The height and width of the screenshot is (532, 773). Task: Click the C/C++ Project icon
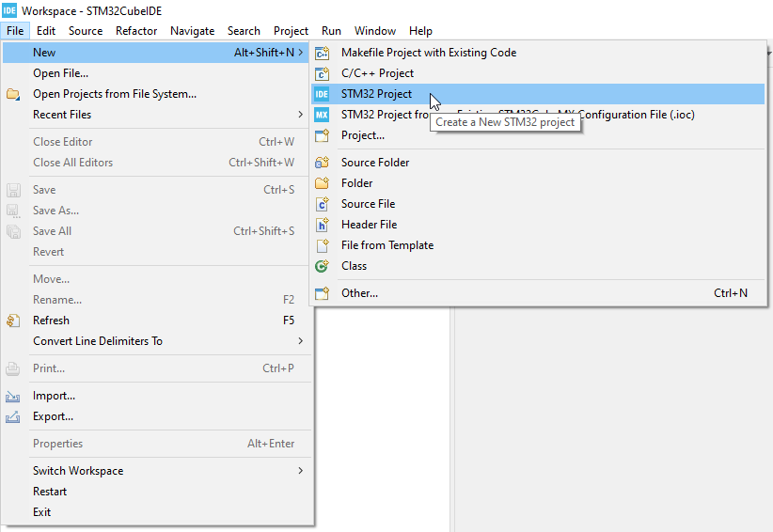322,73
